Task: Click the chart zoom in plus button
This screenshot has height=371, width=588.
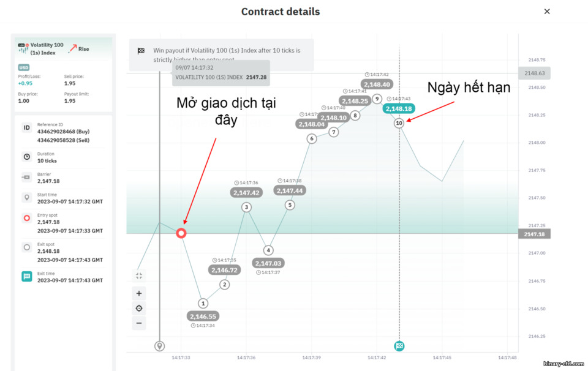Action: [x=139, y=293]
